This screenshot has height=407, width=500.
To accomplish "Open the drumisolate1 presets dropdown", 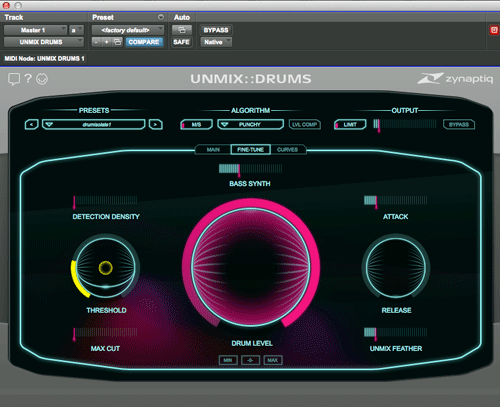I will pos(93,124).
